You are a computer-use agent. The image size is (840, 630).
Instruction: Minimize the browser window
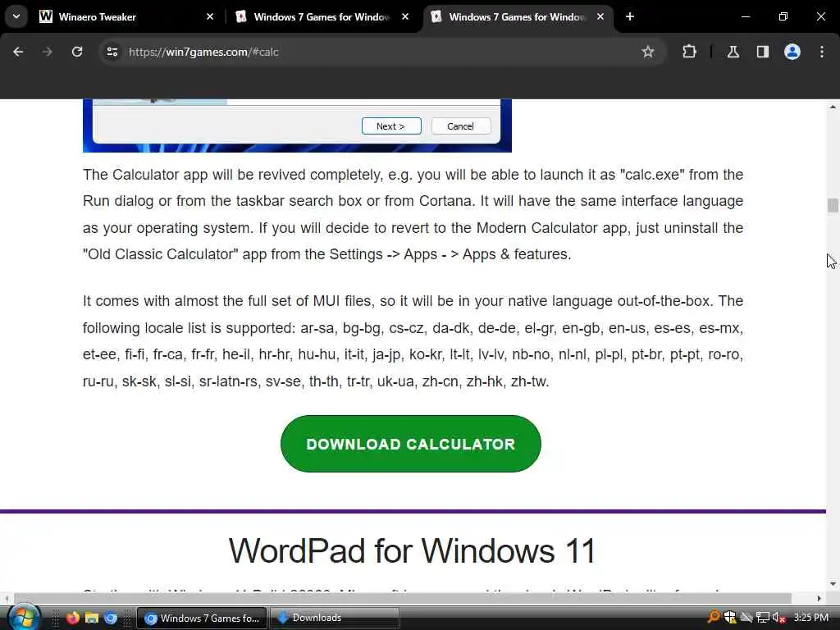point(745,16)
